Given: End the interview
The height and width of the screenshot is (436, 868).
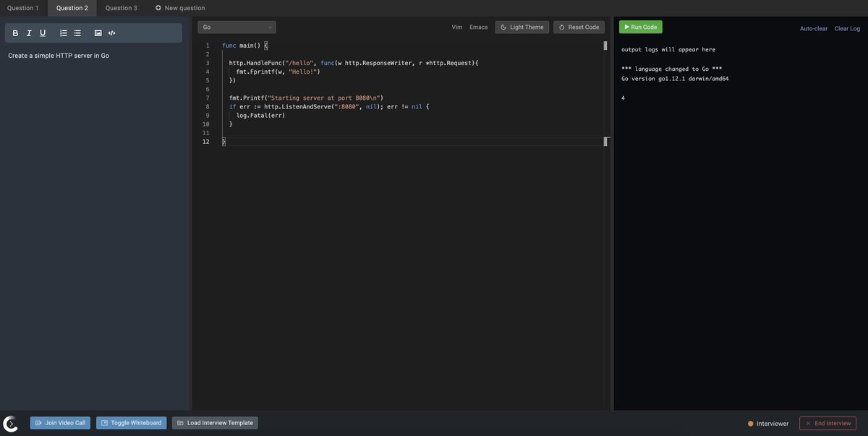Looking at the screenshot, I should click(828, 424).
